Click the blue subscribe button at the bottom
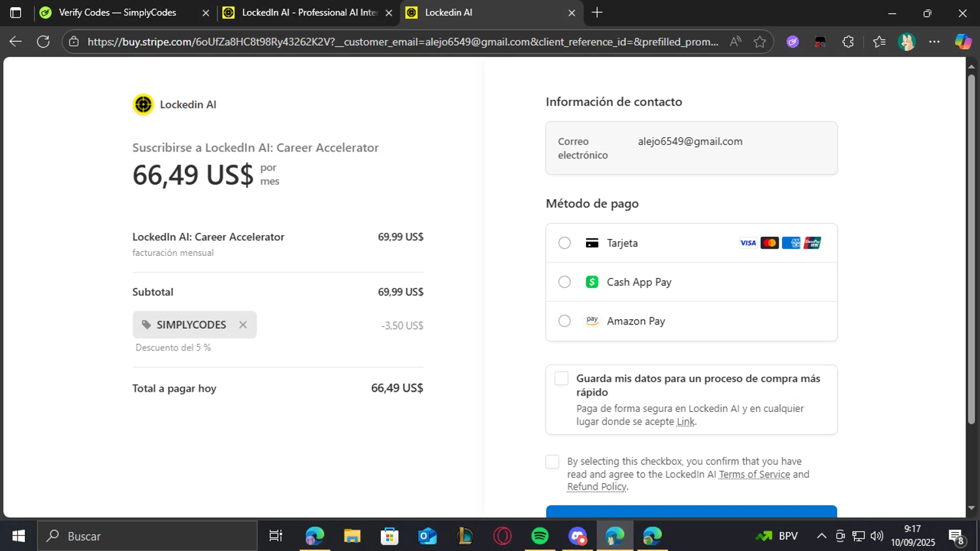The height and width of the screenshot is (551, 980). point(691,511)
